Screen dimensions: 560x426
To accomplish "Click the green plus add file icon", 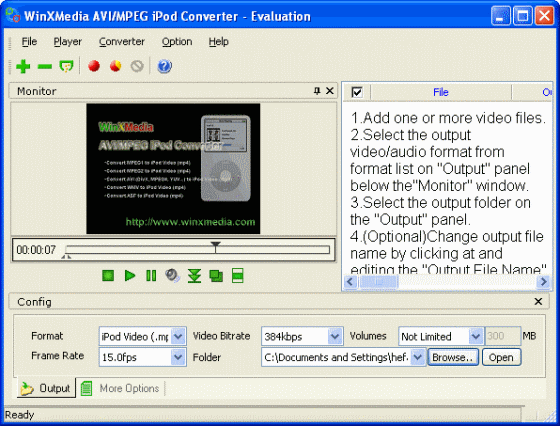I will coord(23,66).
